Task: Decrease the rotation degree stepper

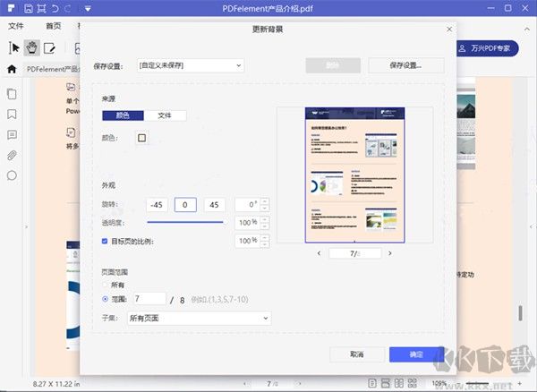Action: [x=264, y=209]
